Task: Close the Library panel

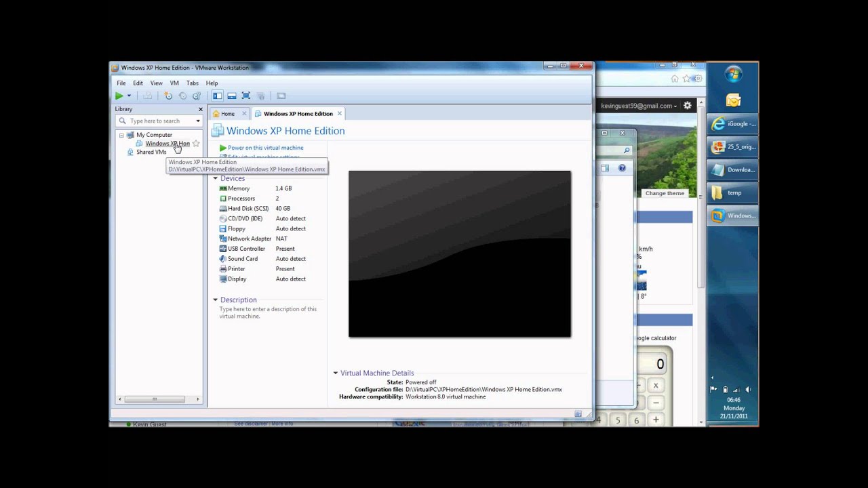Action: [x=200, y=109]
